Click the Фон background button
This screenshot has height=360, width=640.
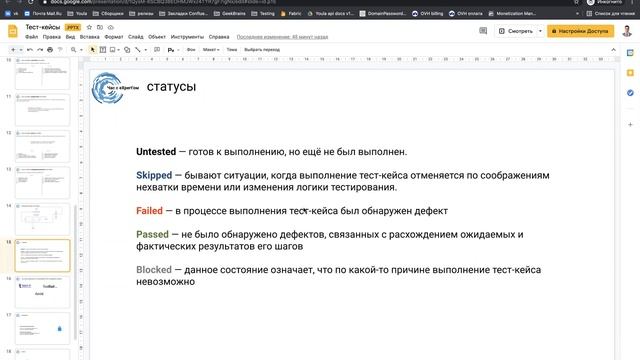191,50
